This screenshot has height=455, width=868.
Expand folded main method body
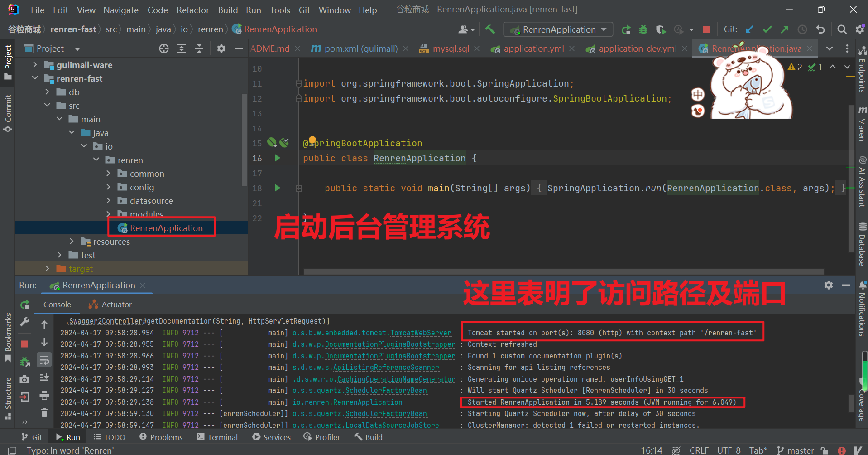point(299,188)
